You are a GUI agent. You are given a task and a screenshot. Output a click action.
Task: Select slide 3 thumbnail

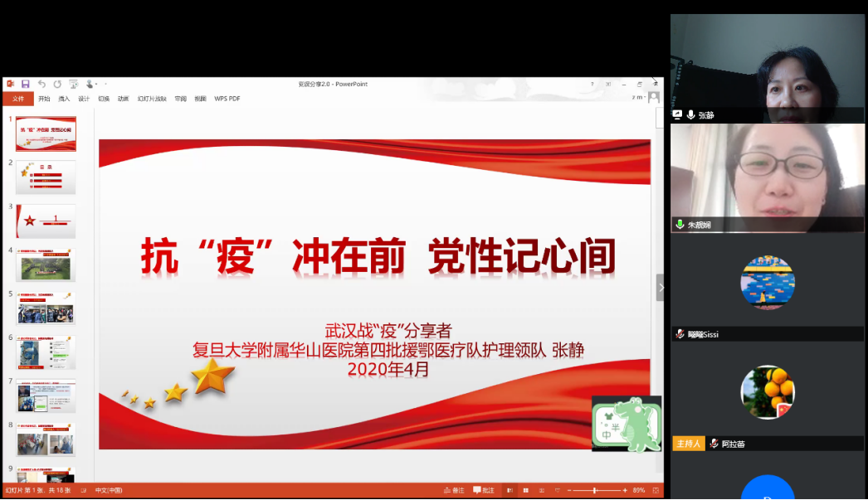[x=46, y=221]
